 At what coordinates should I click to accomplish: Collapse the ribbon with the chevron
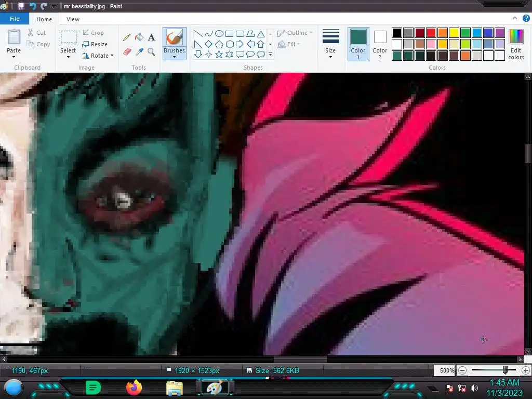pos(515,19)
